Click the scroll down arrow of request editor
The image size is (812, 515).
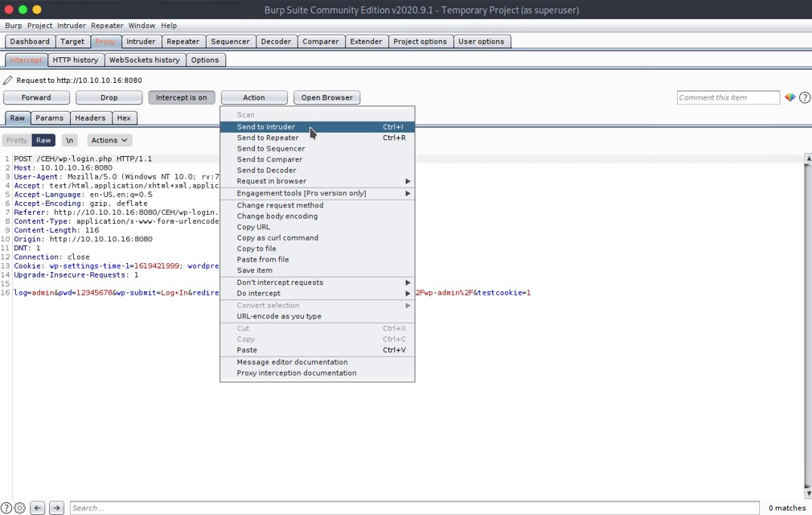(807, 492)
